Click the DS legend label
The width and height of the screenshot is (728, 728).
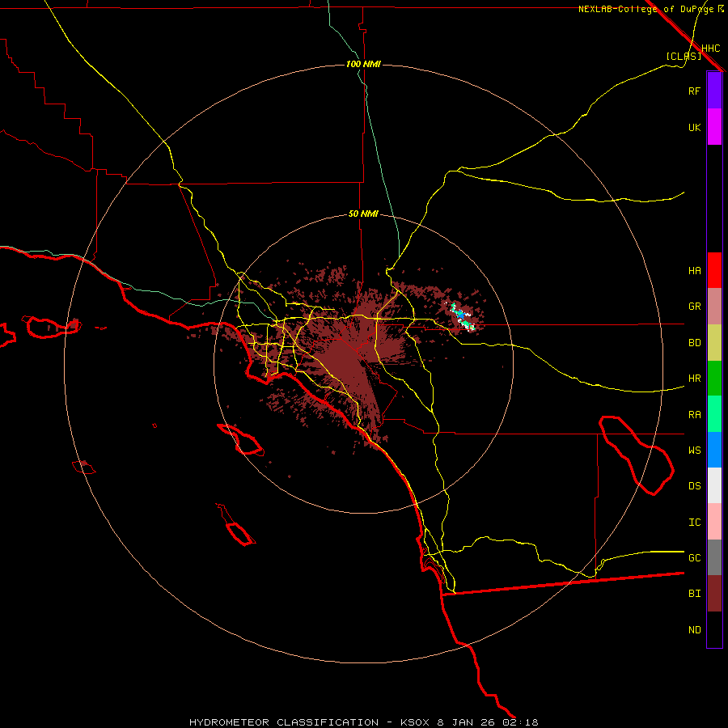pyautogui.click(x=694, y=486)
